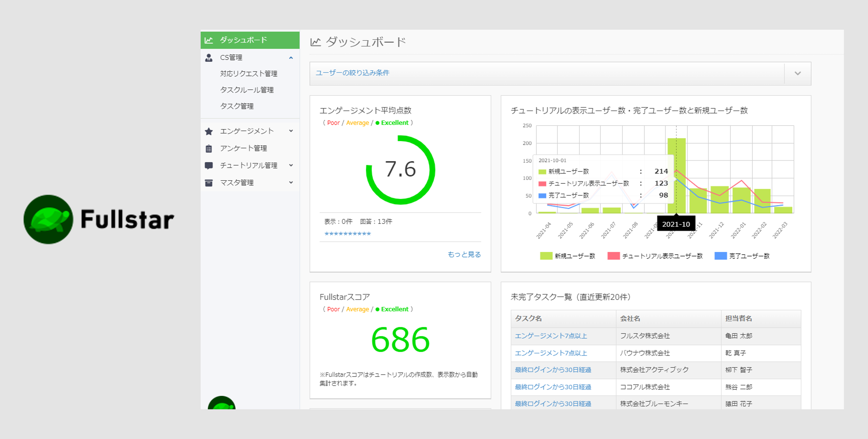This screenshot has height=439, width=868.
Task: Open the 最終ログインから30日経過 task for 株式会社アクティブック
Action: [x=553, y=370]
